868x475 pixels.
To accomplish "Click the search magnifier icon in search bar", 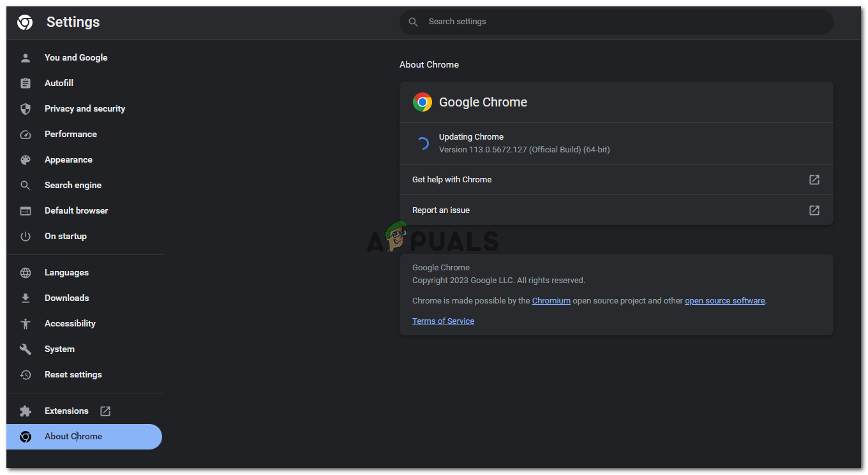I will (414, 22).
